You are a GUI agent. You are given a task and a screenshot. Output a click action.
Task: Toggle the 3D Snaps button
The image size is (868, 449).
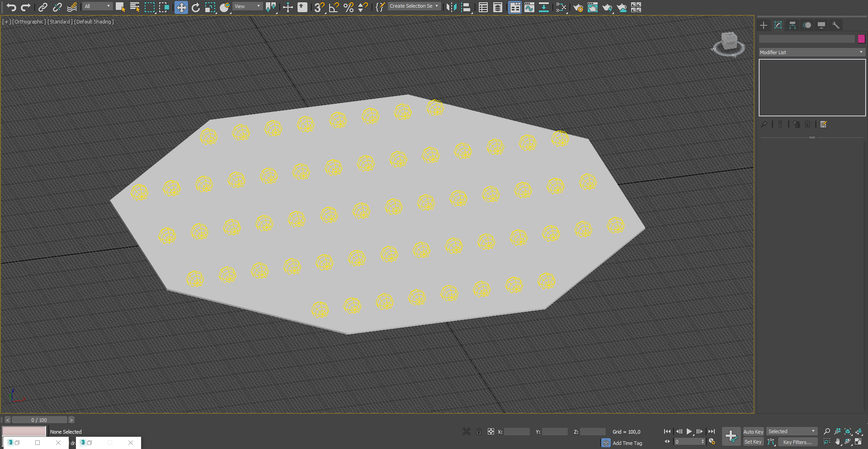click(319, 7)
